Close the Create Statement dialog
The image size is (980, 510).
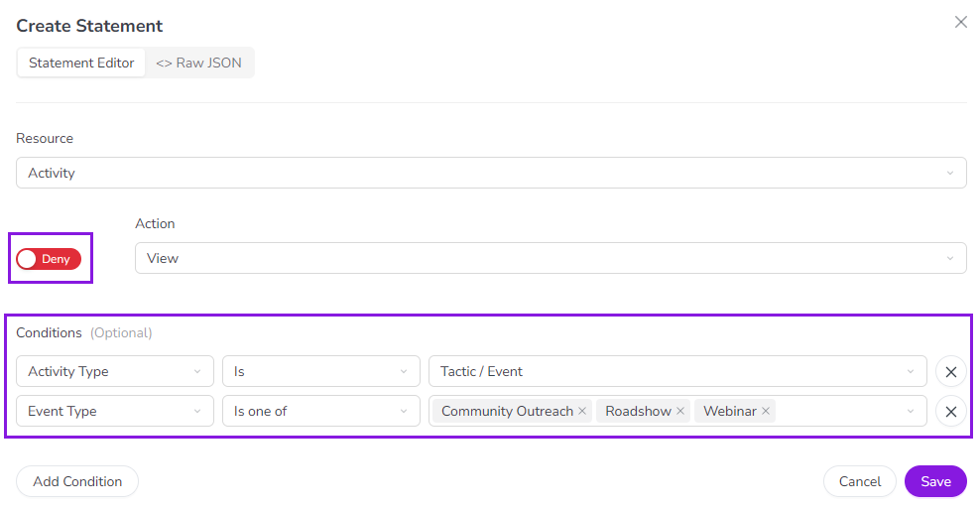pyautogui.click(x=960, y=23)
